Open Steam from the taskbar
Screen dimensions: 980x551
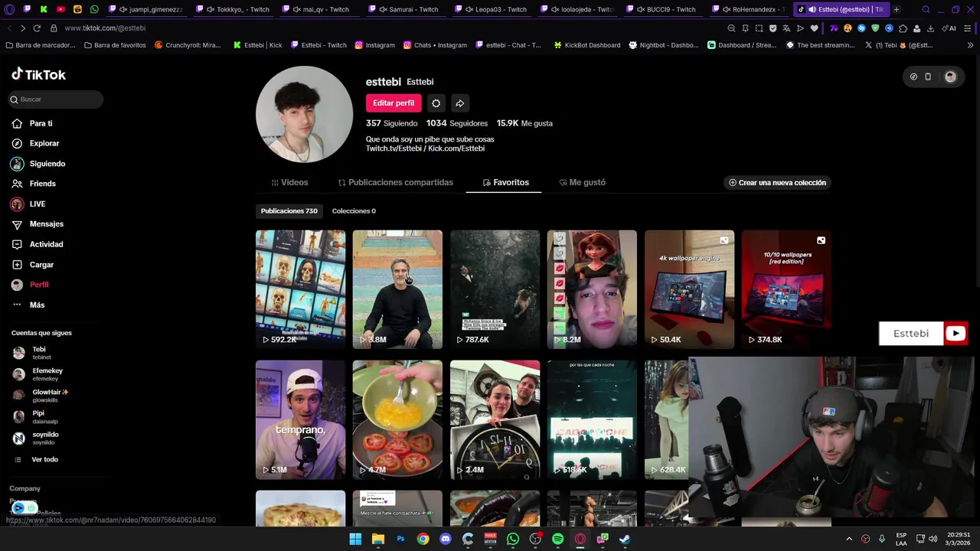[x=625, y=539]
